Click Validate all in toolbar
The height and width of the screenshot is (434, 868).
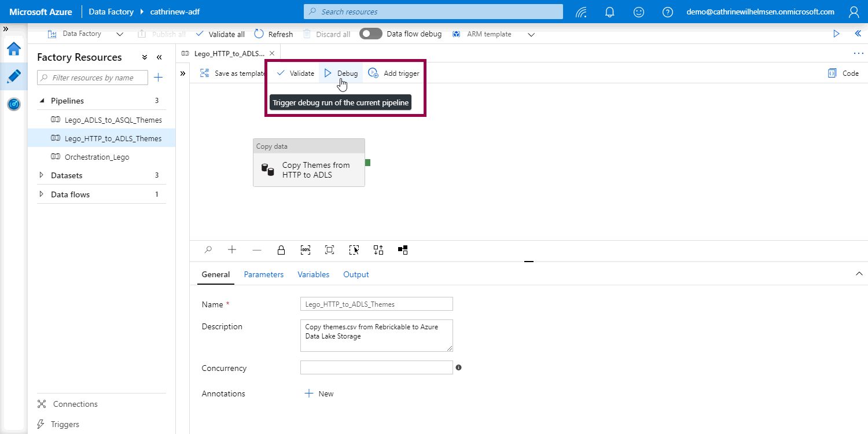(220, 34)
